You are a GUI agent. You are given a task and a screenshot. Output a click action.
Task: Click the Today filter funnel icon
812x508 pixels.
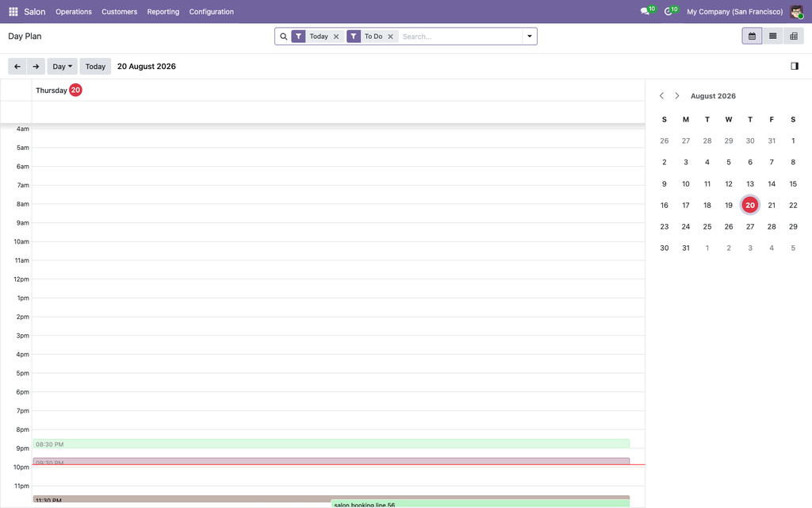298,37
